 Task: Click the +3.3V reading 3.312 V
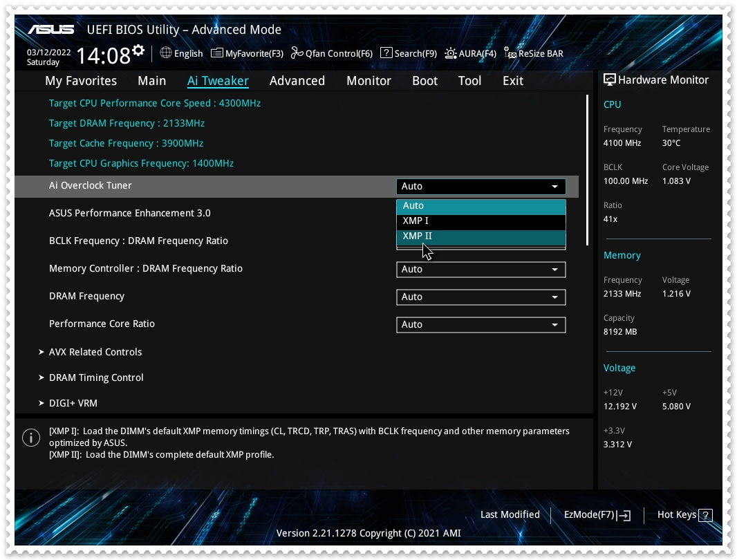617,445
